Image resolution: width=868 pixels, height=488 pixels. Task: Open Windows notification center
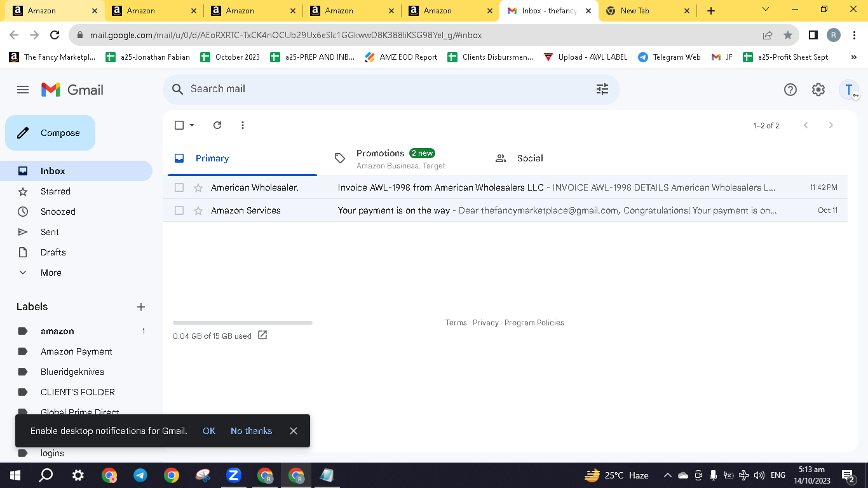(848, 475)
